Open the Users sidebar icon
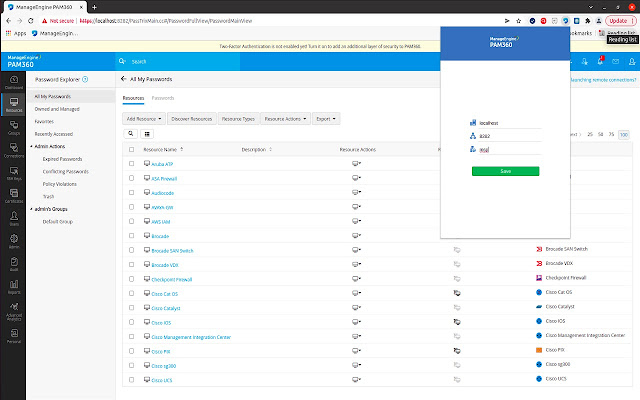640x400 pixels. pyautogui.click(x=14, y=218)
